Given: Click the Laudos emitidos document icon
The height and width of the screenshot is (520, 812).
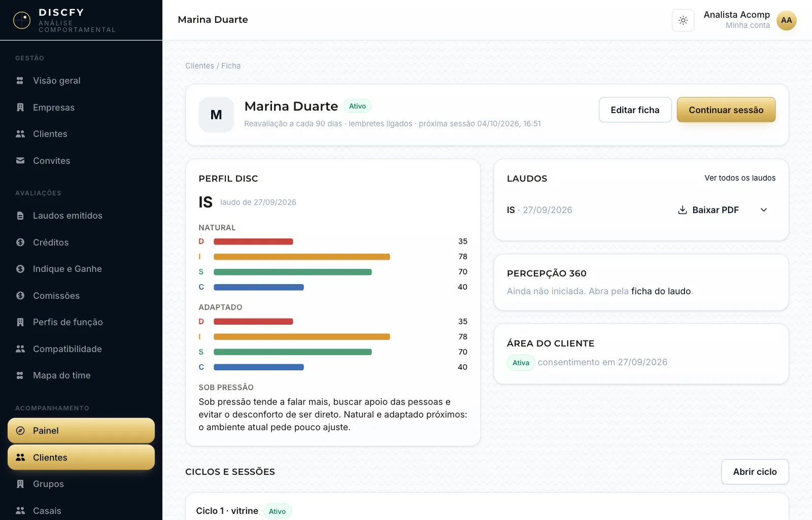Looking at the screenshot, I should pyautogui.click(x=20, y=216).
